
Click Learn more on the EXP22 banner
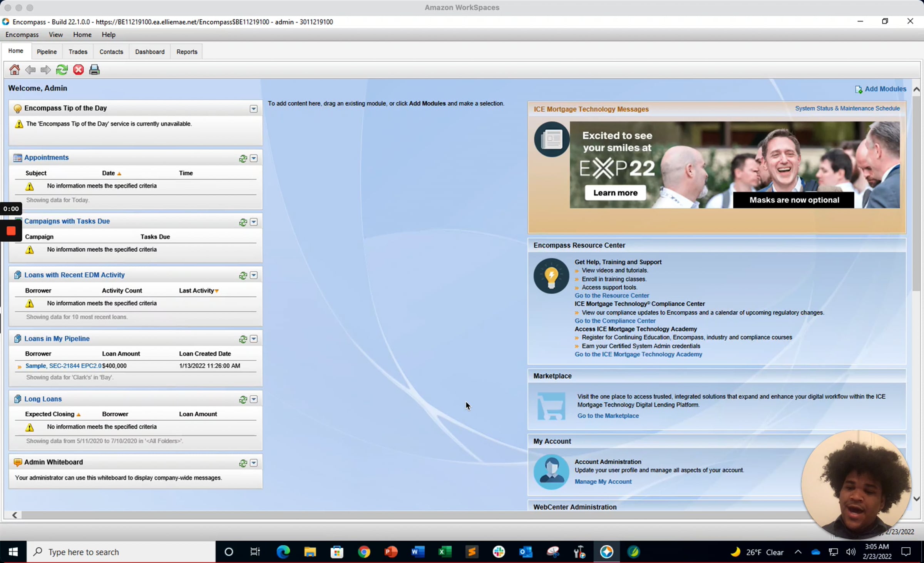point(615,193)
